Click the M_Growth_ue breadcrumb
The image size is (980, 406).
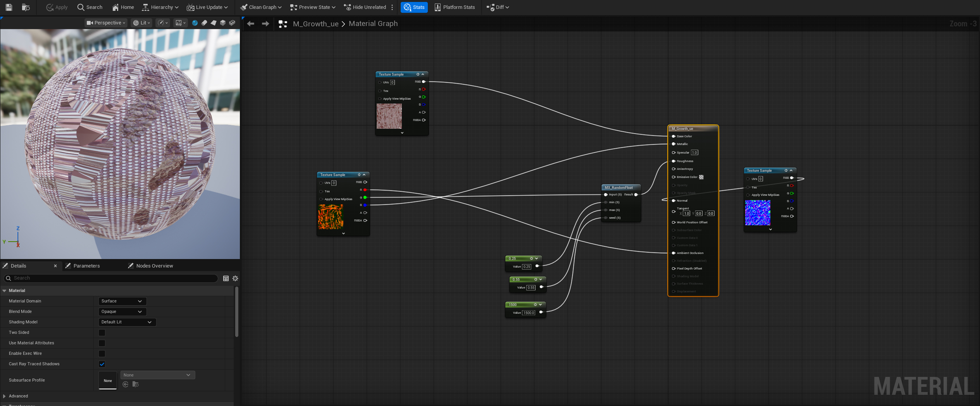pos(315,24)
